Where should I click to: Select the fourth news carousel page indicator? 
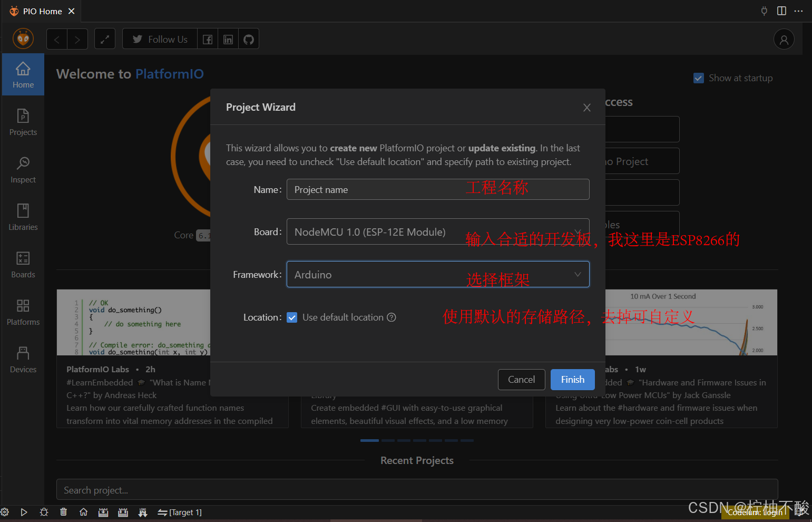(x=419, y=440)
